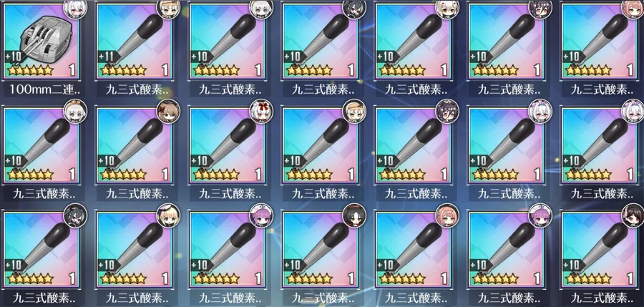Open the avatar on the +11 torpedo card
Image resolution: width=644 pixels, height=307 pixels.
(168, 8)
